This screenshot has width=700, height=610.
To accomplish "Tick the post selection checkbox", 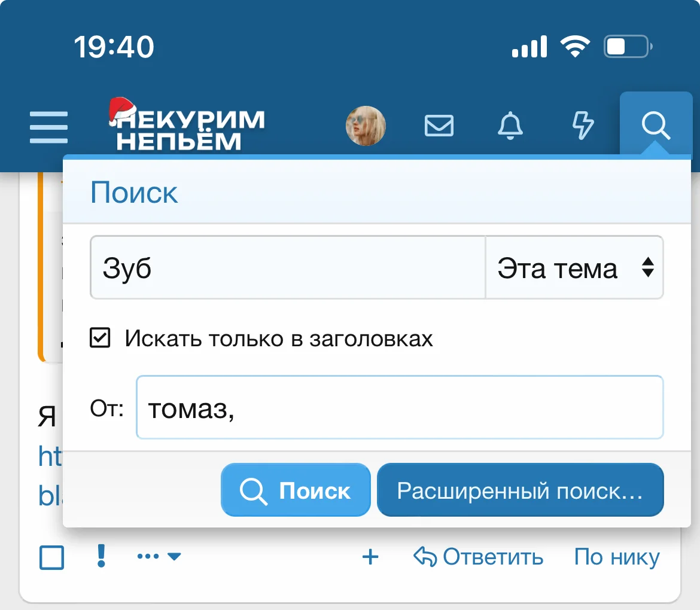I will click(52, 558).
